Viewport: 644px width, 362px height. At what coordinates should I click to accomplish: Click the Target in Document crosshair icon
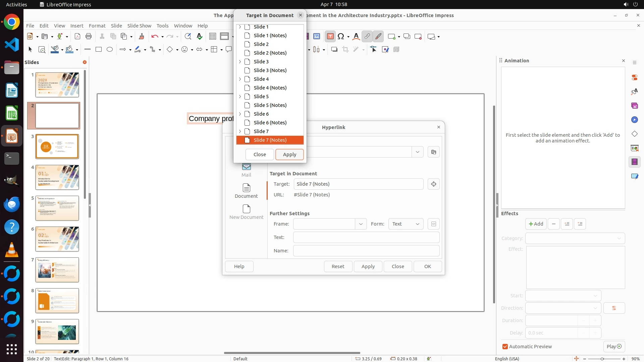coord(433,184)
